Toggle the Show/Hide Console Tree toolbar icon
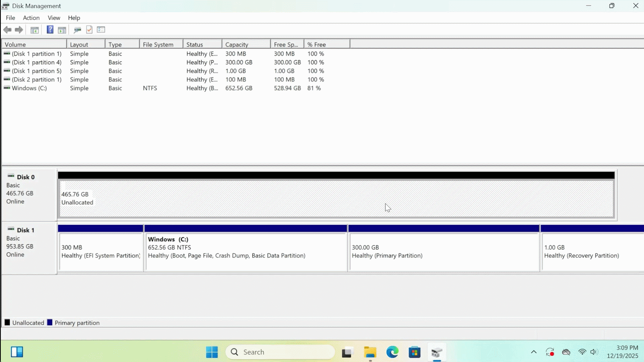Viewport: 644px width, 362px height. coord(35,30)
